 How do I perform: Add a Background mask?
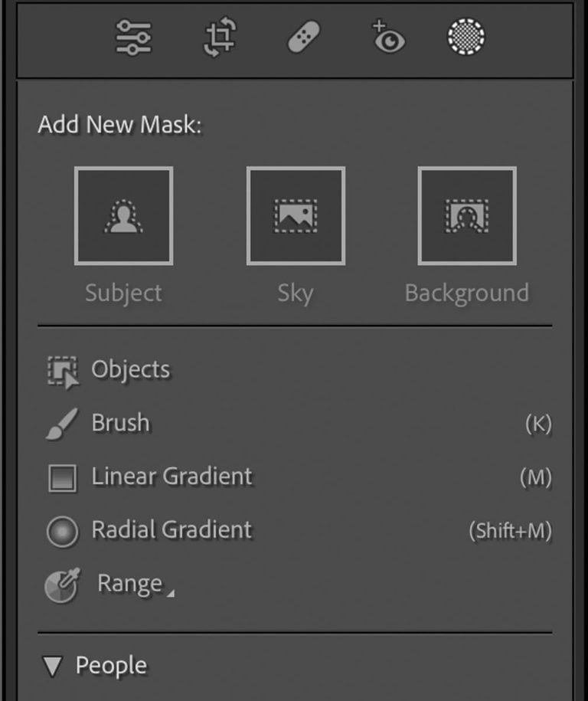point(468,215)
